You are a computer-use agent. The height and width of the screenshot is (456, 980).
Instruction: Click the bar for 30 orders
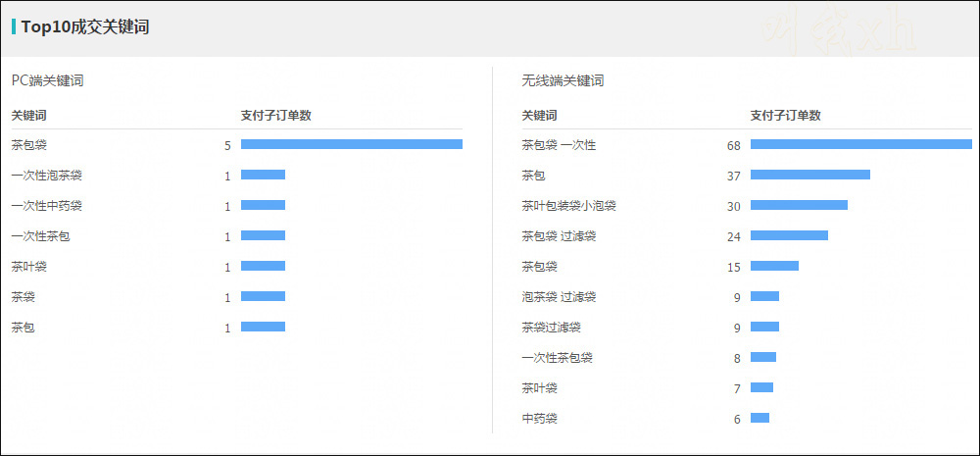point(799,205)
